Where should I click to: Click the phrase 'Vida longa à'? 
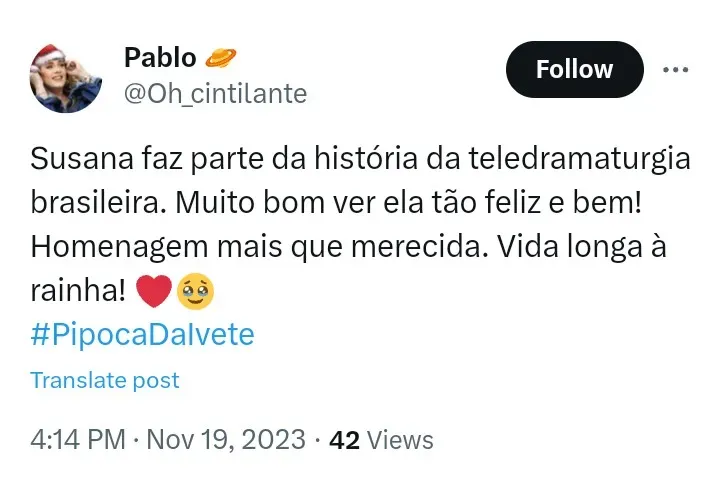pos(577,247)
